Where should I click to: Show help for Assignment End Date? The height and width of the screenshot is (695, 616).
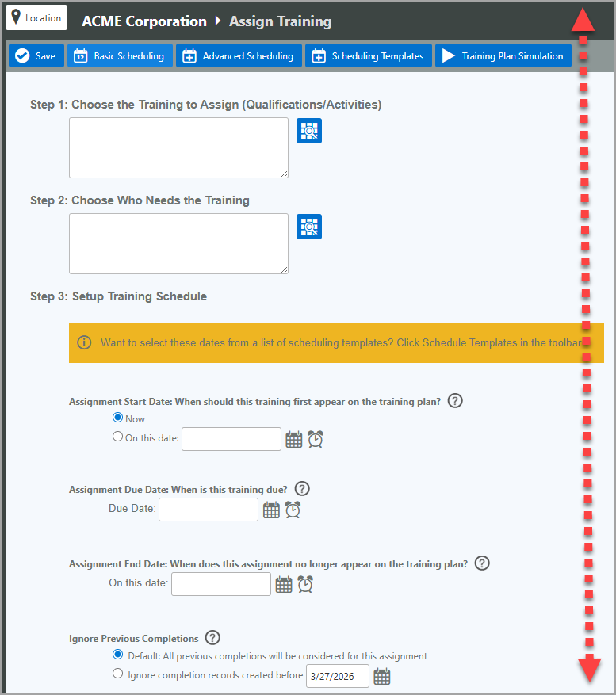(x=482, y=563)
